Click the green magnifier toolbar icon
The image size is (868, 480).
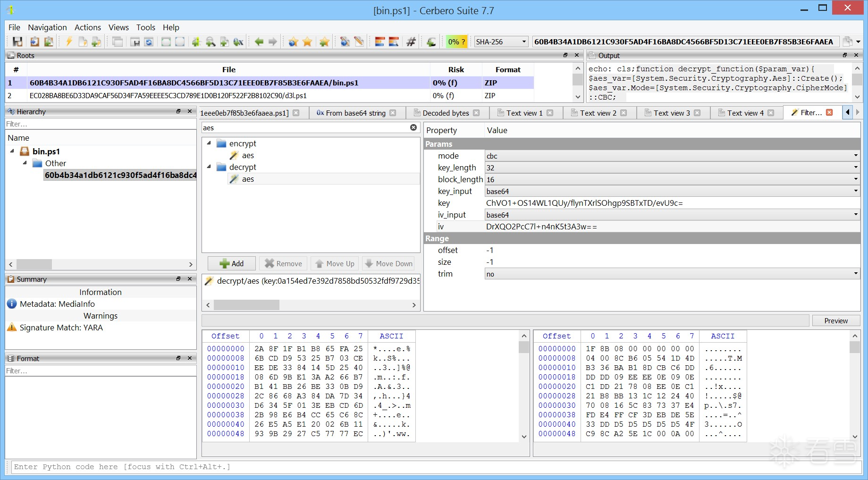[211, 42]
